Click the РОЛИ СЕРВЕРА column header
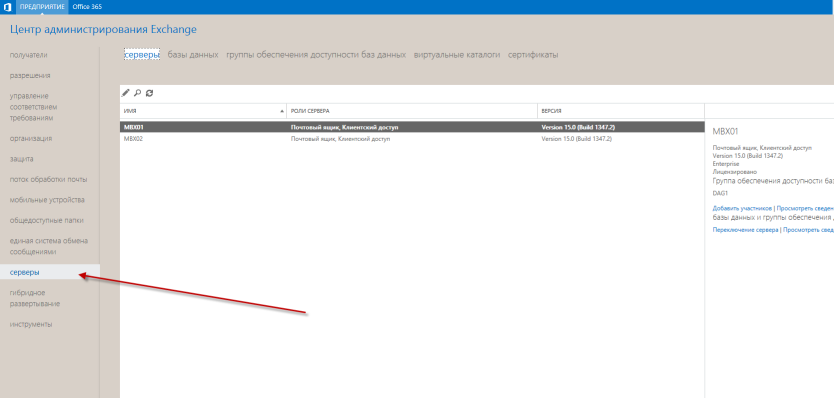This screenshot has height=398, width=834. pyautogui.click(x=412, y=111)
